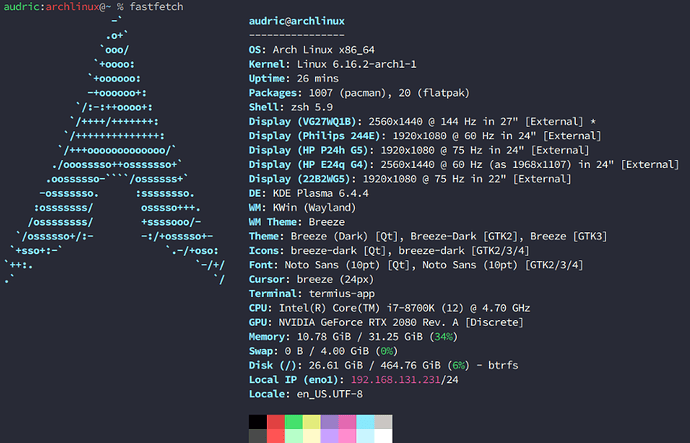Click the red swatch in the top color row
This screenshot has height=443, width=690.
[x=276, y=422]
